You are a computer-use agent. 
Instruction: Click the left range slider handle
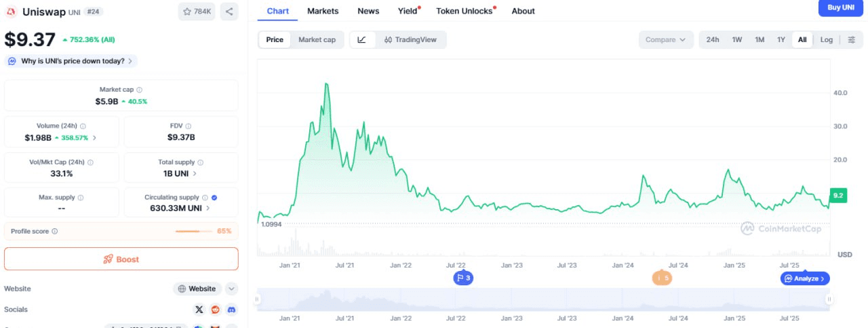point(257,299)
